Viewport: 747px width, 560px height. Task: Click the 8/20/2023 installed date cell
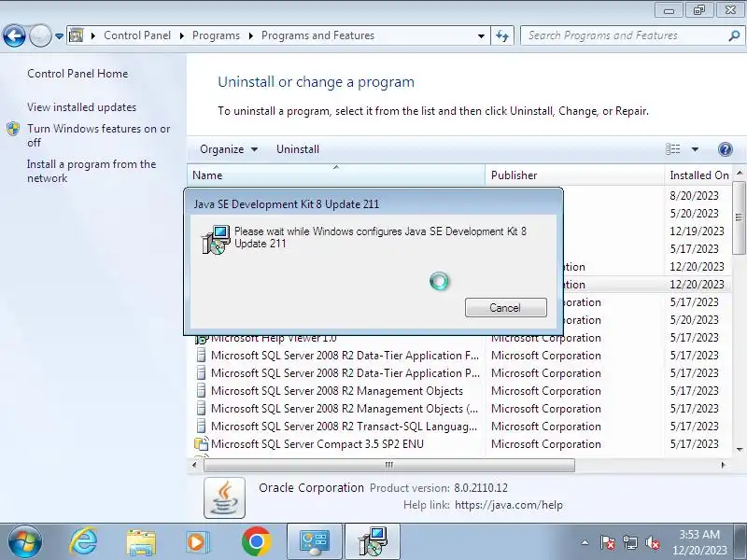694,196
